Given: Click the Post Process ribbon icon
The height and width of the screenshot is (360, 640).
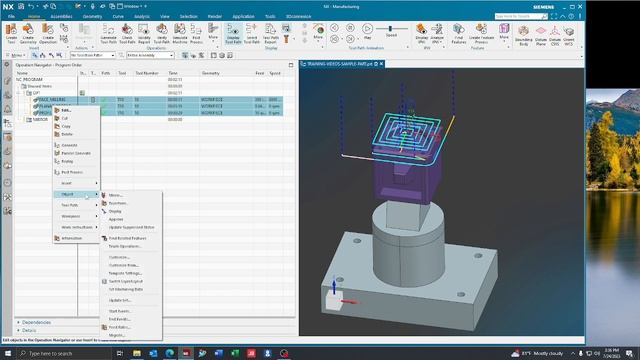Looking at the screenshot, I should coord(196,33).
